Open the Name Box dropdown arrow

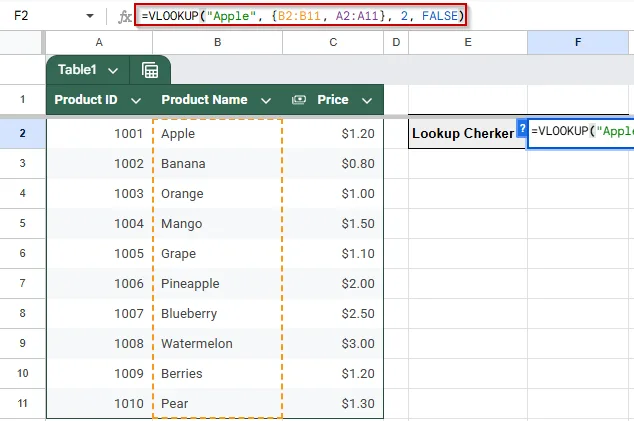(x=90, y=16)
